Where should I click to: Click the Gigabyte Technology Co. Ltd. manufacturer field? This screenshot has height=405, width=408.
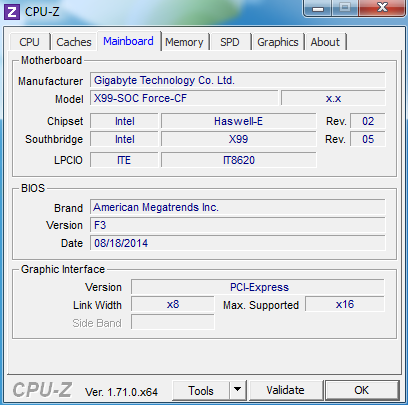tap(237, 80)
